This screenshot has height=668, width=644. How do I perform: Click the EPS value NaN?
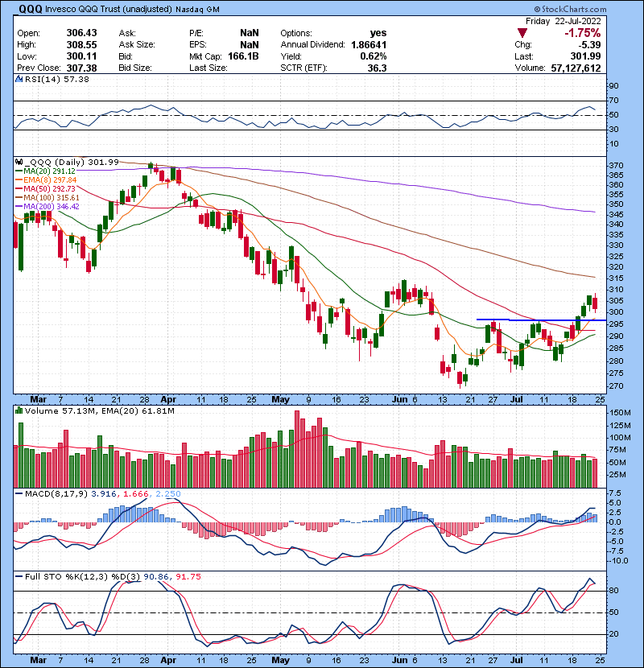[x=249, y=45]
